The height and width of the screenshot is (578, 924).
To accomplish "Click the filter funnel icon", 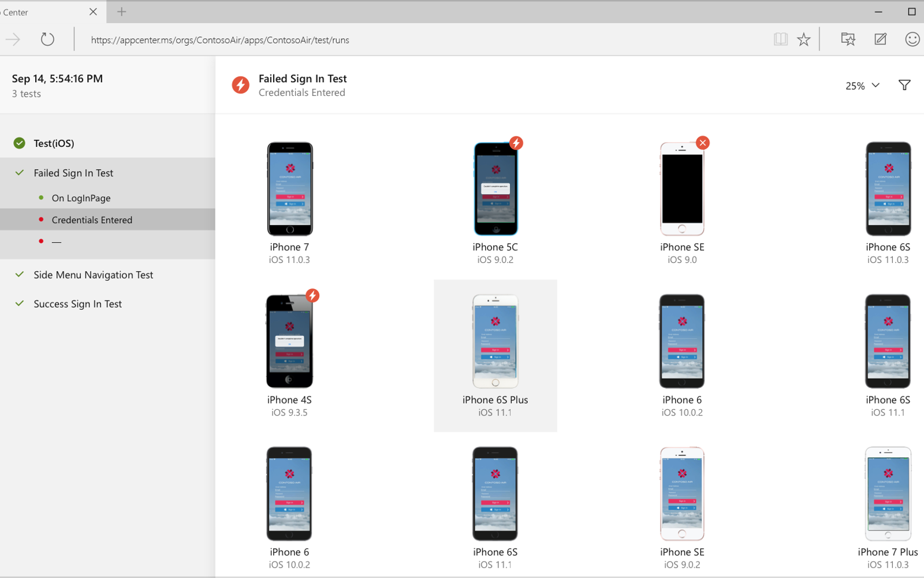I will [904, 86].
